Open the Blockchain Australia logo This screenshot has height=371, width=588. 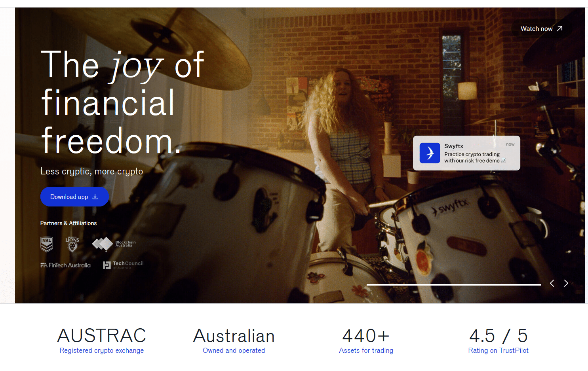pos(114,244)
